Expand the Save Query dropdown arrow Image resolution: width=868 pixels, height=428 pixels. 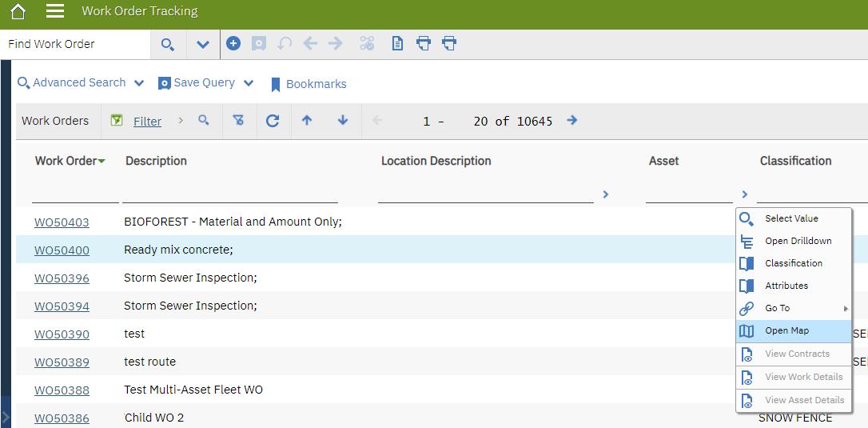tap(249, 83)
